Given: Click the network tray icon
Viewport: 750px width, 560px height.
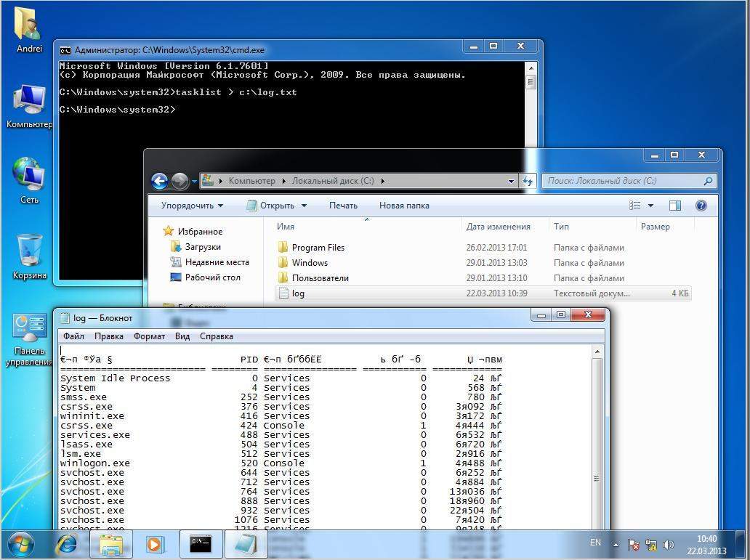Looking at the screenshot, I should [x=651, y=545].
